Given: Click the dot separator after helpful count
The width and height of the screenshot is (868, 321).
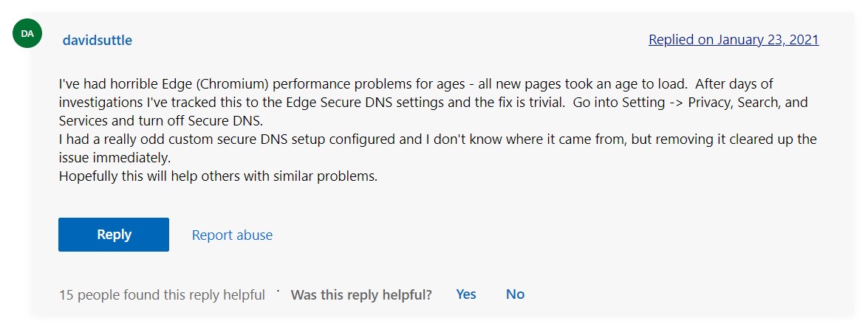Looking at the screenshot, I should point(278,291).
